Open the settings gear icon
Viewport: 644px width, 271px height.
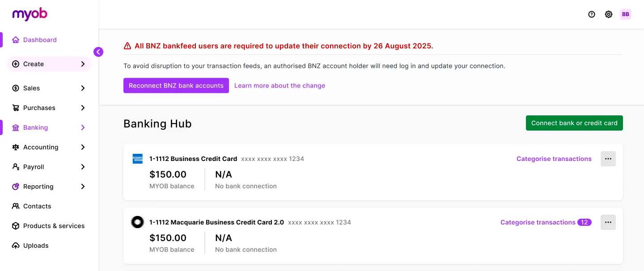click(x=609, y=14)
